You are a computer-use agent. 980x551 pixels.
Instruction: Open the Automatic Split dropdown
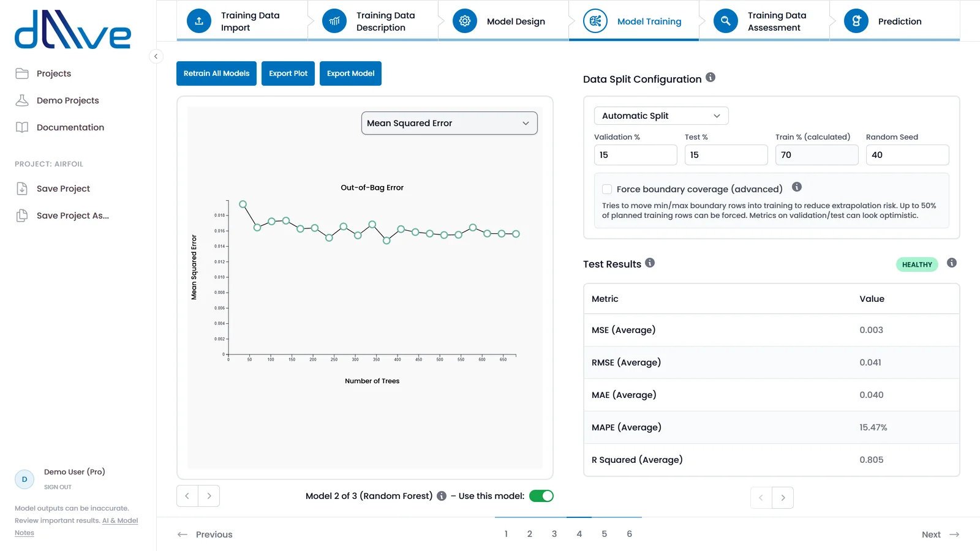(x=661, y=116)
